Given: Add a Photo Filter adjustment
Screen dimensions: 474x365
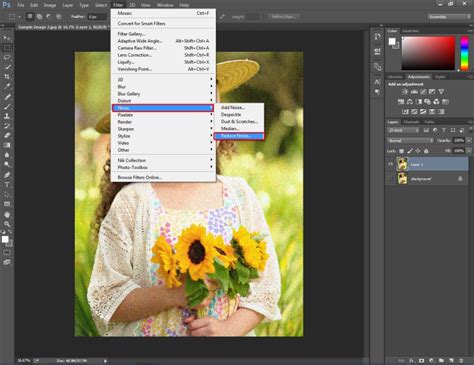Looking at the screenshot, I should (427, 102).
